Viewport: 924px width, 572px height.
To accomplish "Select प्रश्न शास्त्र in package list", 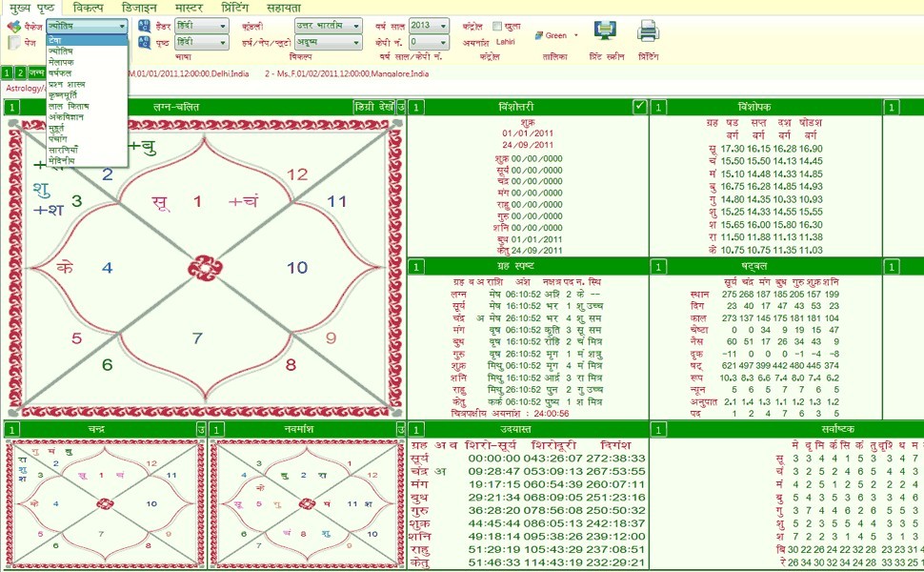I will point(88,84).
